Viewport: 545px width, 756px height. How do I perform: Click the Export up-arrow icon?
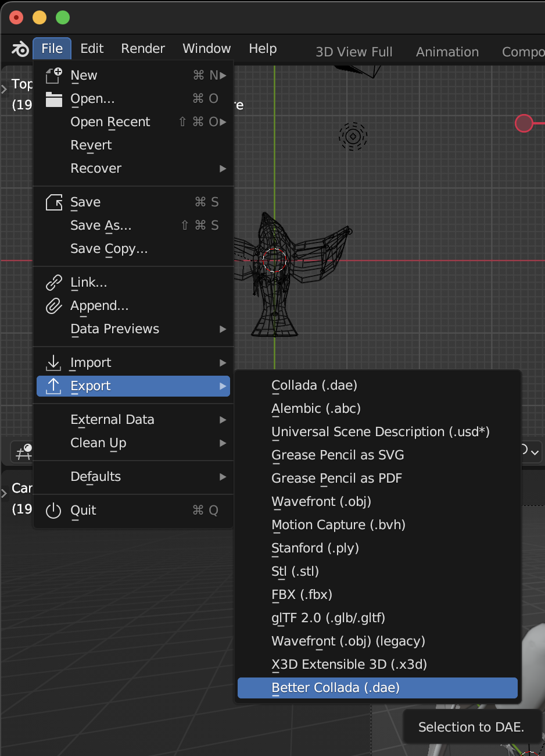pyautogui.click(x=53, y=386)
